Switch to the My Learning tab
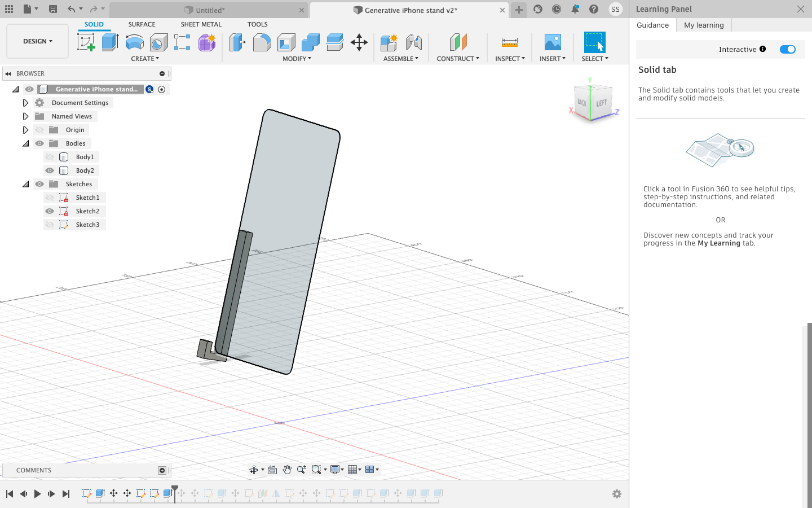812x508 pixels. (703, 25)
